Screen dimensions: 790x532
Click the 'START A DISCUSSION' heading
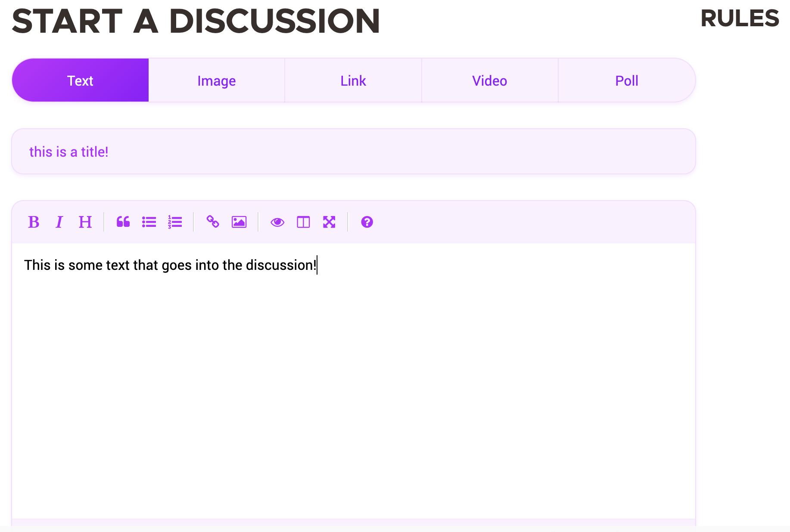click(x=196, y=21)
